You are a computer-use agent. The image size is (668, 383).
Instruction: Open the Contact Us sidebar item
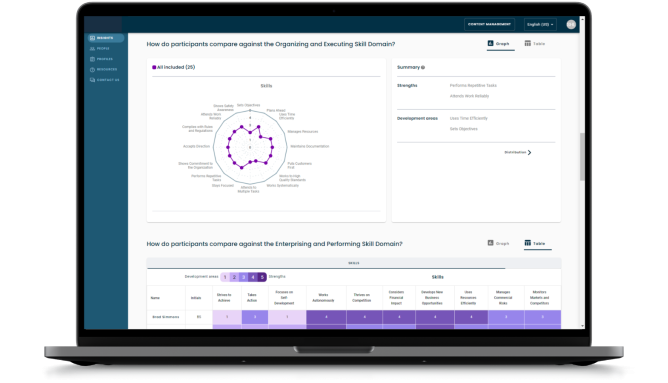tap(104, 80)
